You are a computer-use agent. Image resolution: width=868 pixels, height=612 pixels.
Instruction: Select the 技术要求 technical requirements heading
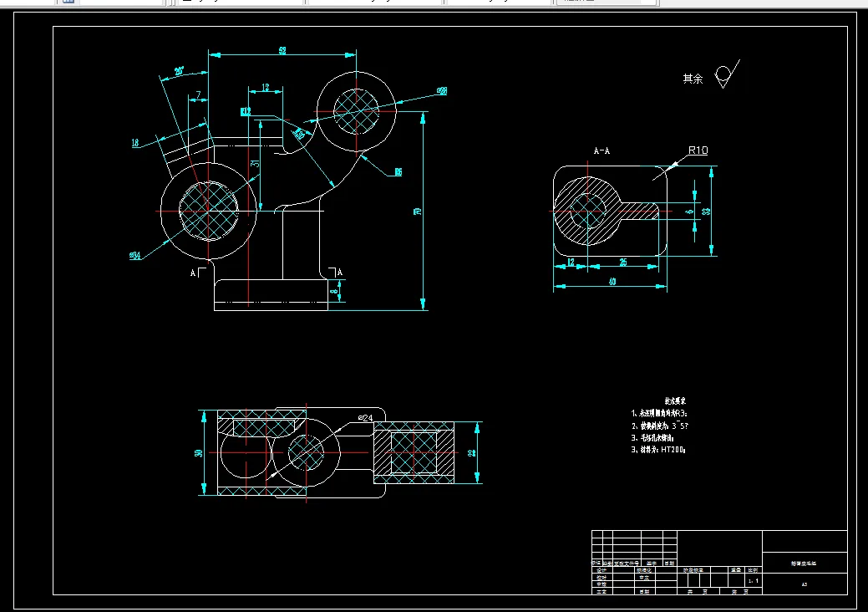675,401
